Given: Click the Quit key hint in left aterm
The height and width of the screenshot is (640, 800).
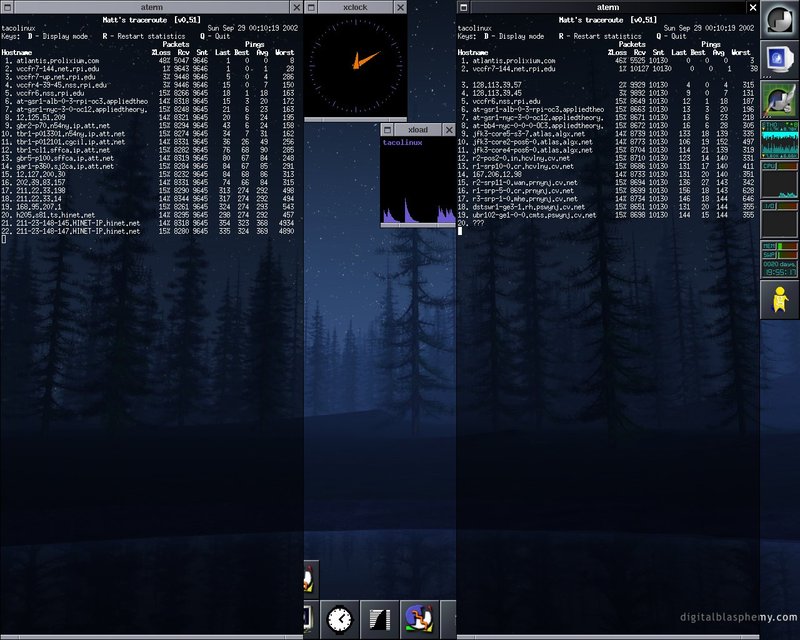Looking at the screenshot, I should point(215,36).
